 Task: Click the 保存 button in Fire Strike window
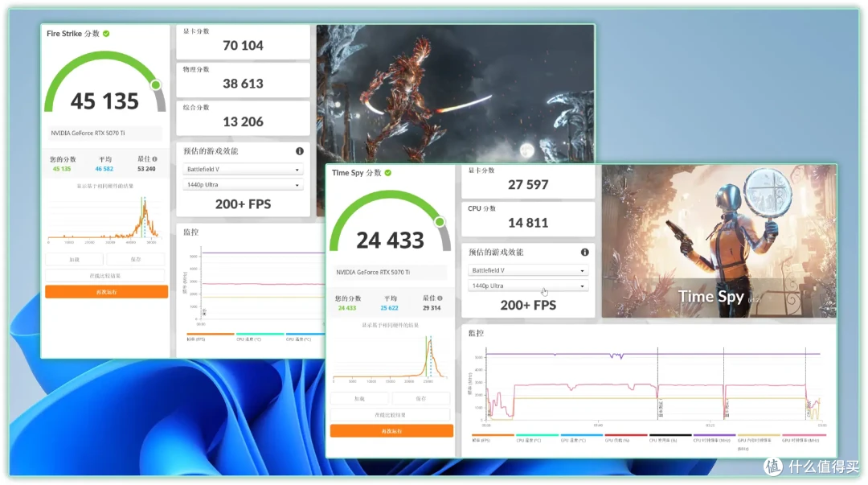[x=136, y=260]
